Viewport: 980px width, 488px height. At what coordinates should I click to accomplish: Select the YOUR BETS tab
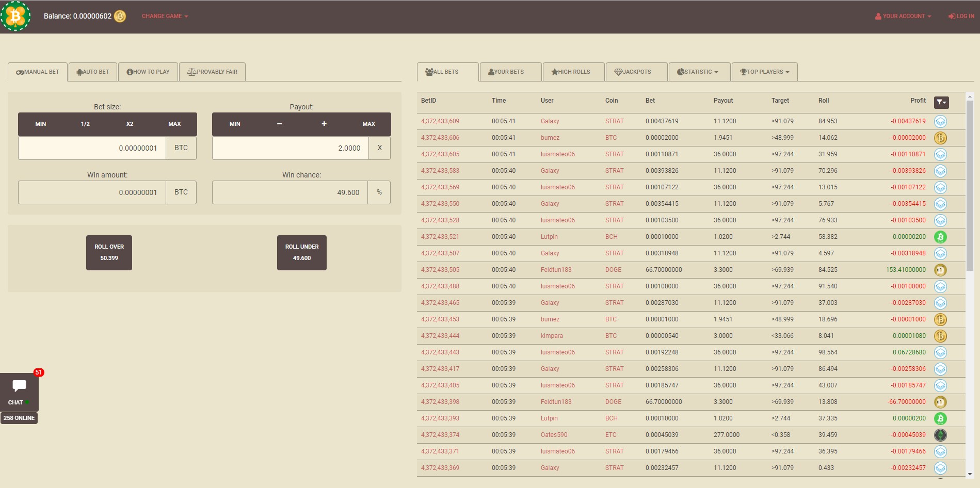[x=510, y=72]
